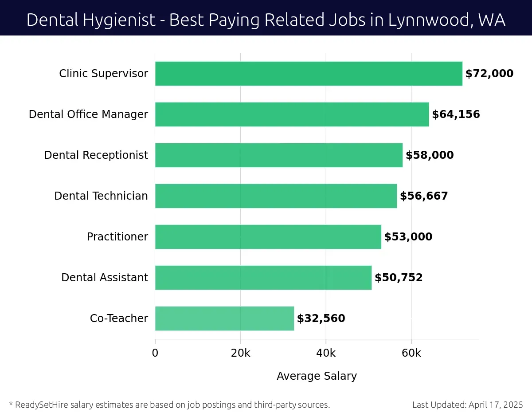Click the chart title about Lynnwood, WA jobs

266,20
